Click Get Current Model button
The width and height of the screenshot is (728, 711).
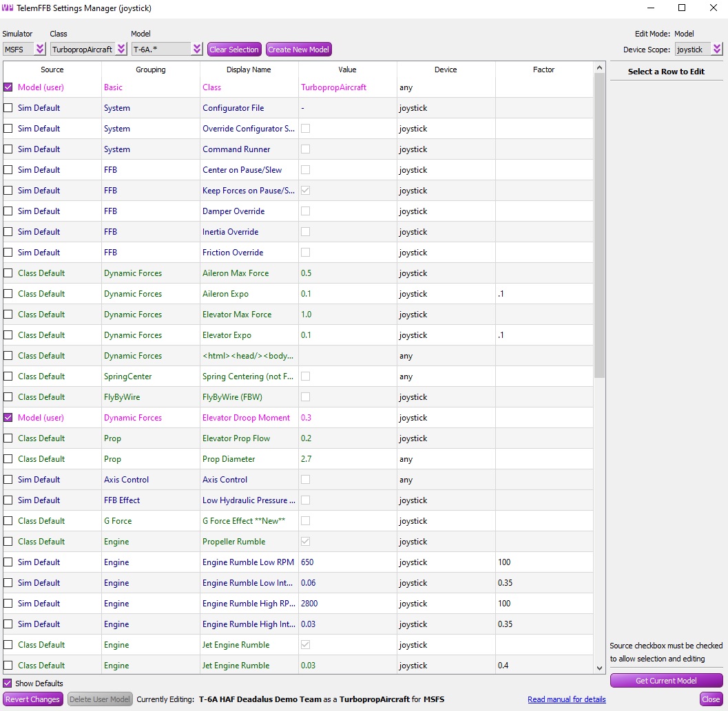pyautogui.click(x=666, y=680)
